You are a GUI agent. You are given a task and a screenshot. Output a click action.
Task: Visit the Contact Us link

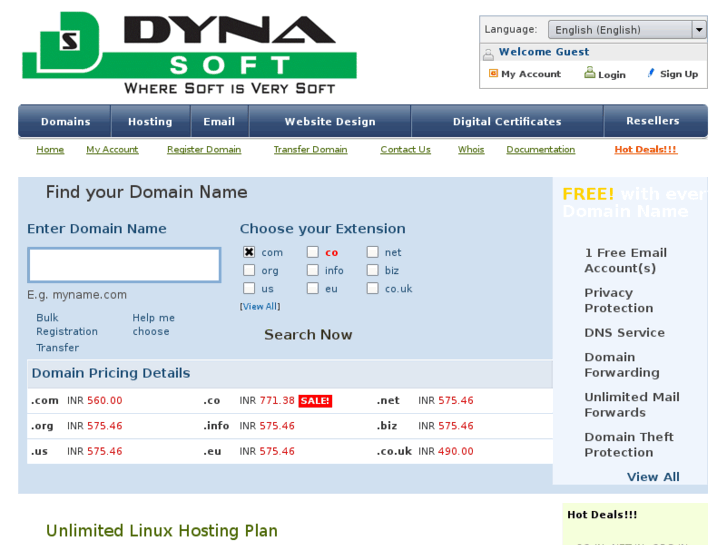click(405, 149)
